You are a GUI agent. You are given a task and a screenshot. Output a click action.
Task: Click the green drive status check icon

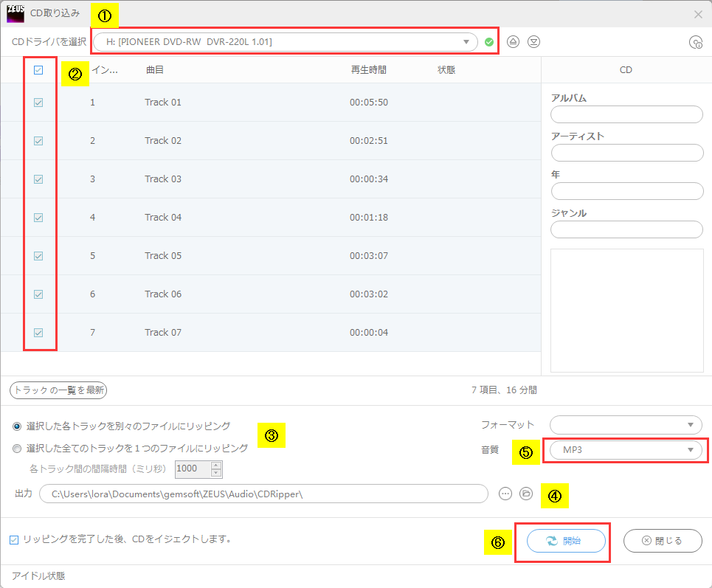[x=489, y=42]
